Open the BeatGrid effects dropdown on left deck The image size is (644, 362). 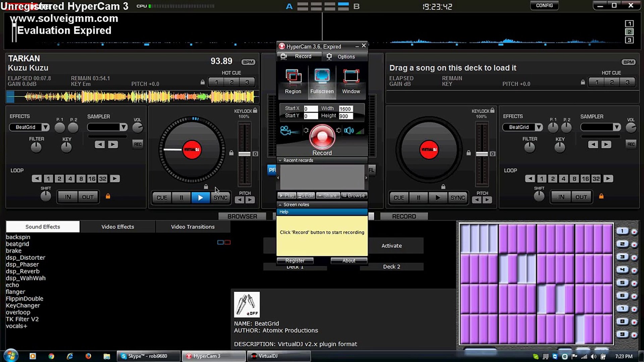[46, 127]
